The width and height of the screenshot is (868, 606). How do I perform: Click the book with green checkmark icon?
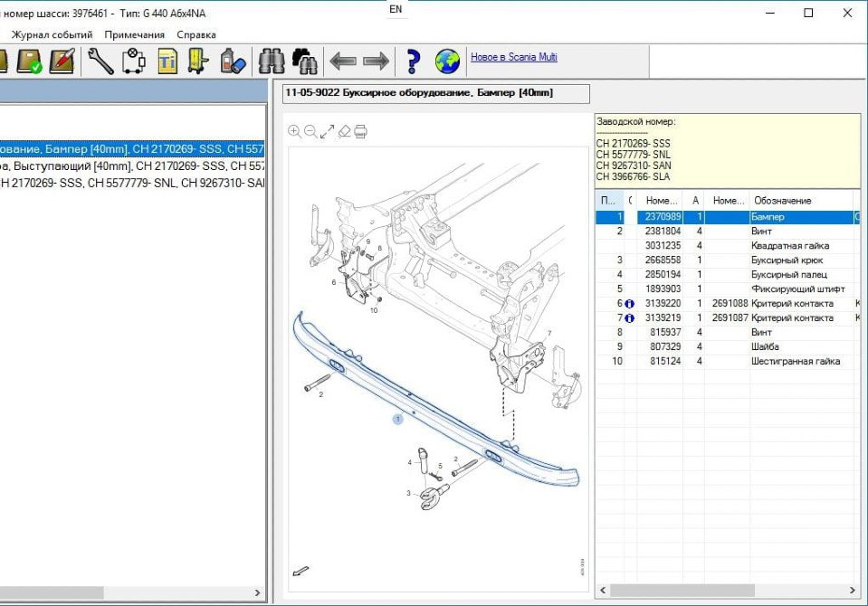point(30,62)
